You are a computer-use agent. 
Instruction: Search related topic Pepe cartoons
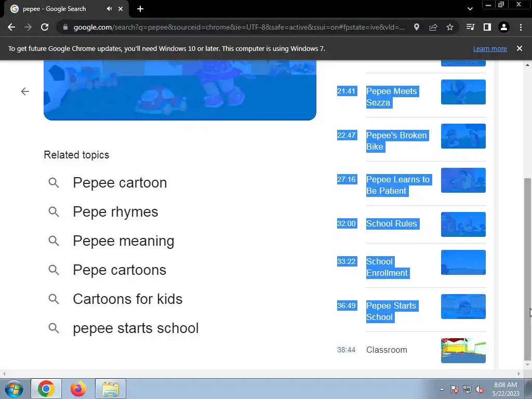(119, 270)
